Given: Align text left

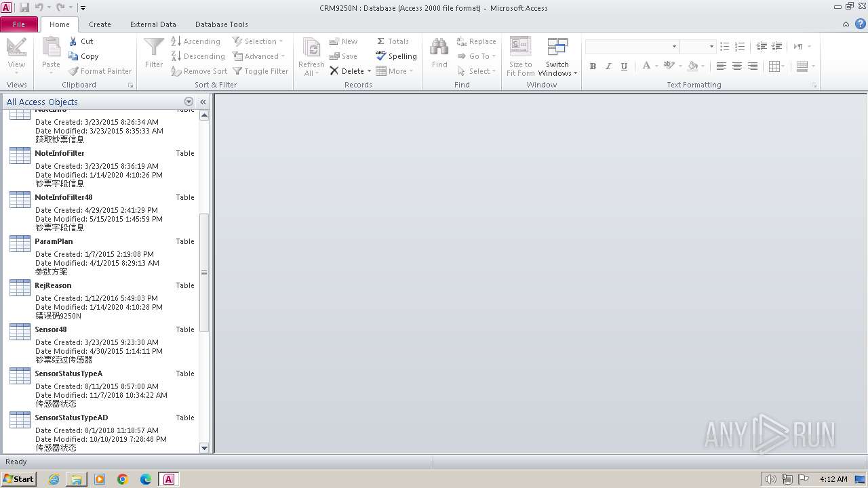Looking at the screenshot, I should [721, 66].
